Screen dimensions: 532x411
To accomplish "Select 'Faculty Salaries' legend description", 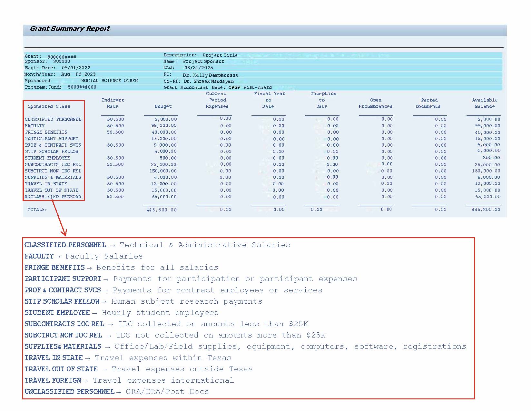I will click(x=104, y=256).
